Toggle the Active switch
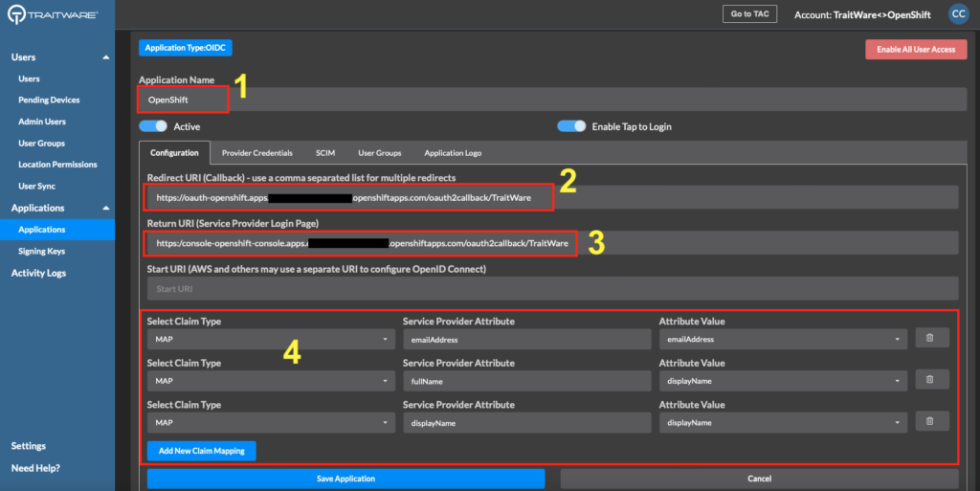Viewport: 980px width, 491px height. tap(153, 126)
